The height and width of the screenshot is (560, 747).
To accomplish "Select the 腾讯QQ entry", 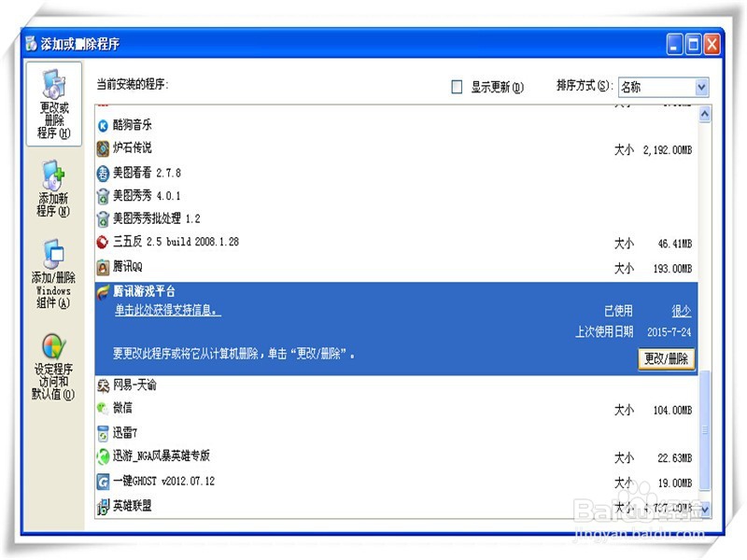I will point(396,267).
